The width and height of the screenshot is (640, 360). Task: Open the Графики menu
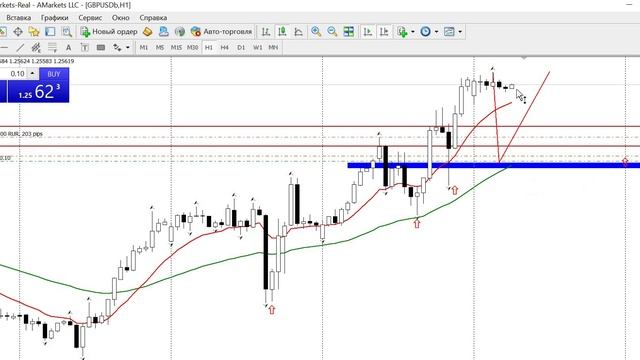click(55, 18)
